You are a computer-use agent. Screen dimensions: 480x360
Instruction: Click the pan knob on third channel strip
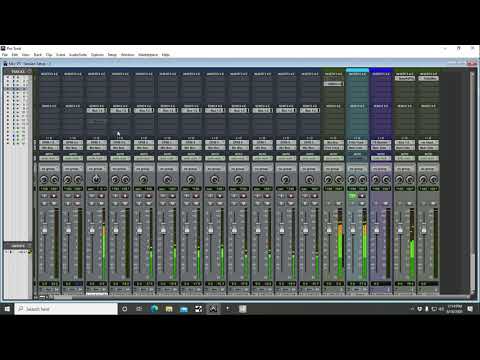click(96, 180)
